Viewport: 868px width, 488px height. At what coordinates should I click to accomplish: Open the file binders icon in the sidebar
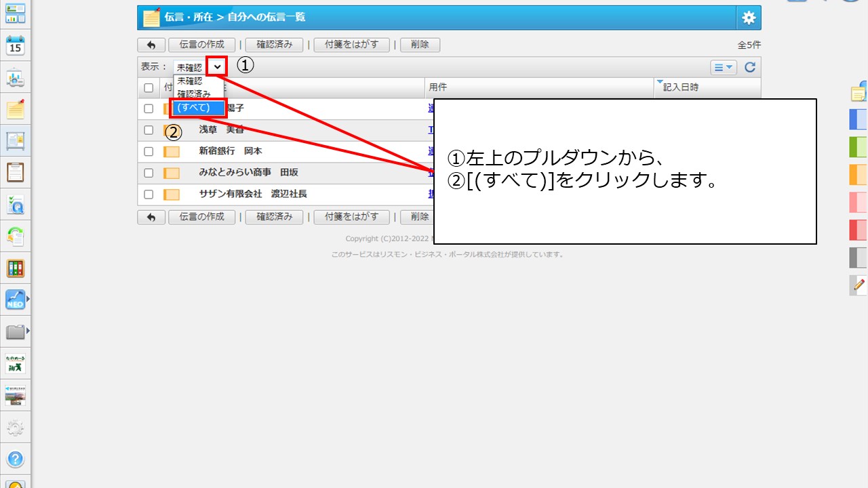point(15,268)
